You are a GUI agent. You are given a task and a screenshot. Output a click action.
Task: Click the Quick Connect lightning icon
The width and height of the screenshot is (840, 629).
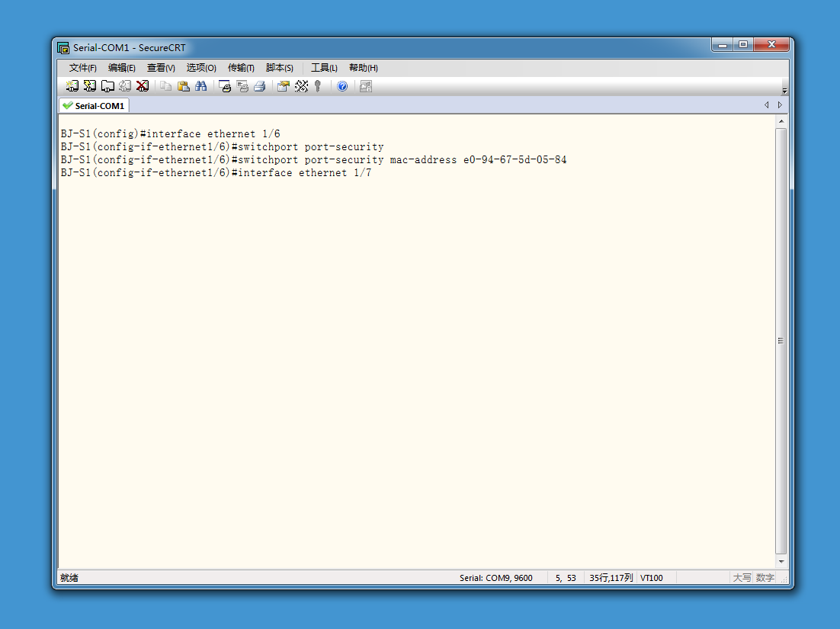89,86
